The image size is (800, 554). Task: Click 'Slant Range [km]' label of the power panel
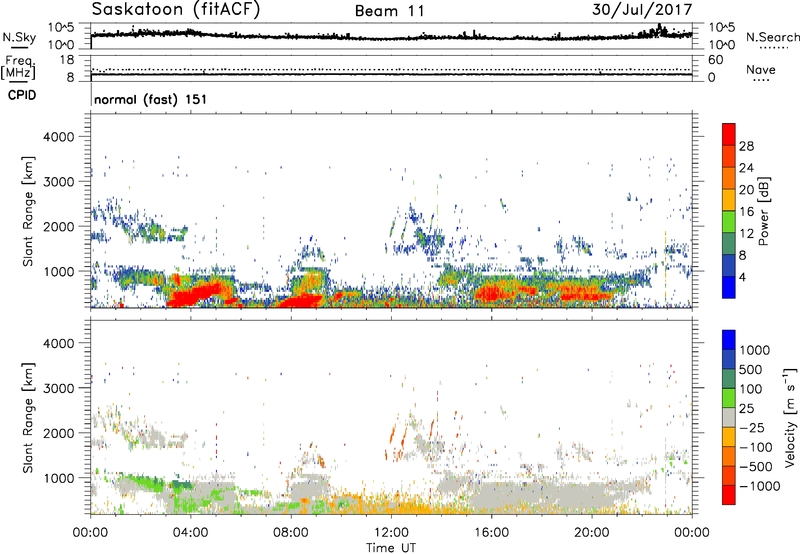tap(28, 211)
